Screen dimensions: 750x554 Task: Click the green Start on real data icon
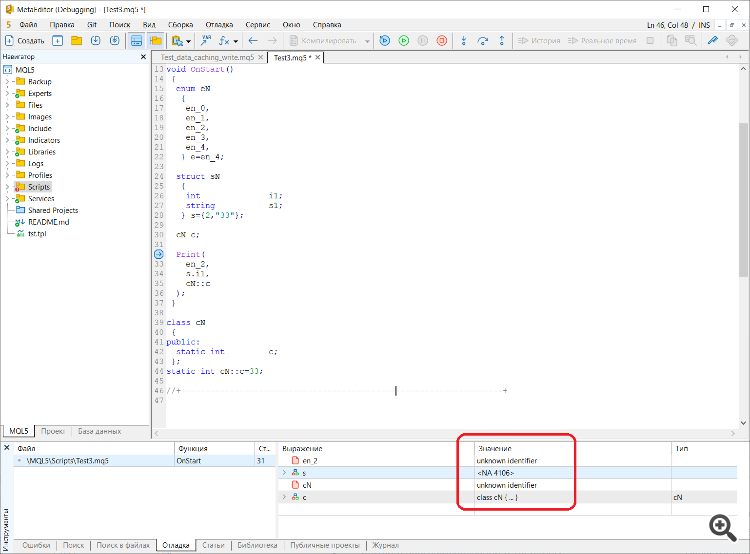point(403,41)
